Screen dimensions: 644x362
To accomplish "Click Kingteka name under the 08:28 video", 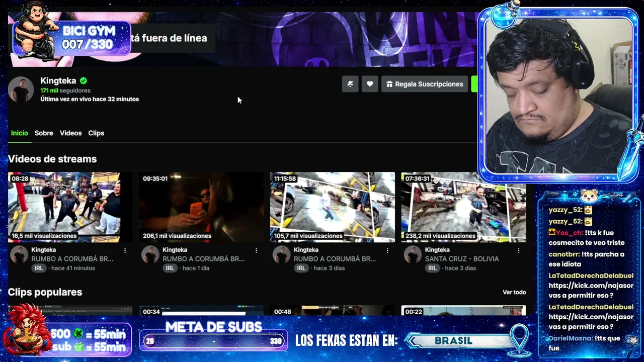I will click(x=44, y=250).
